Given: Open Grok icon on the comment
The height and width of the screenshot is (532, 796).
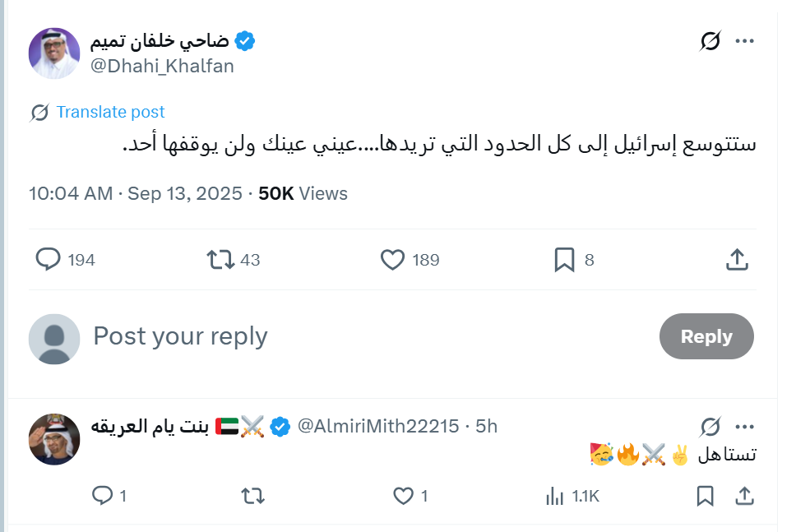Looking at the screenshot, I should click(x=710, y=427).
